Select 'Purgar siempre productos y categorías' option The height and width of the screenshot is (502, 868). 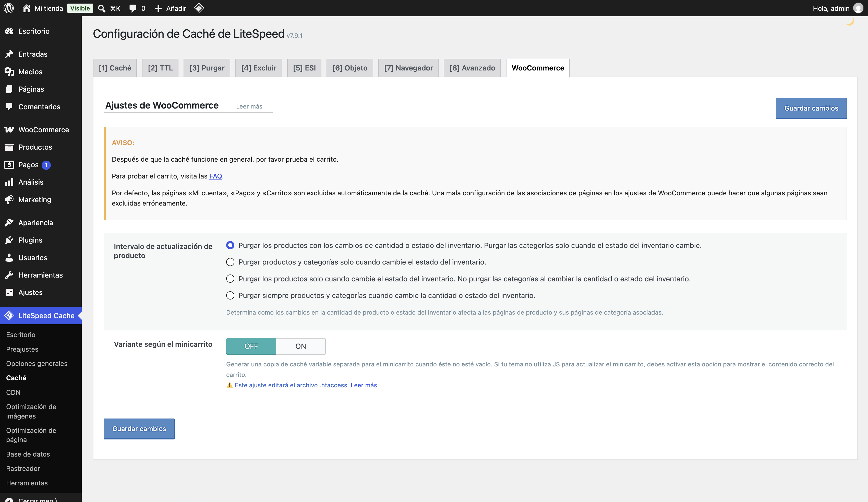point(230,295)
